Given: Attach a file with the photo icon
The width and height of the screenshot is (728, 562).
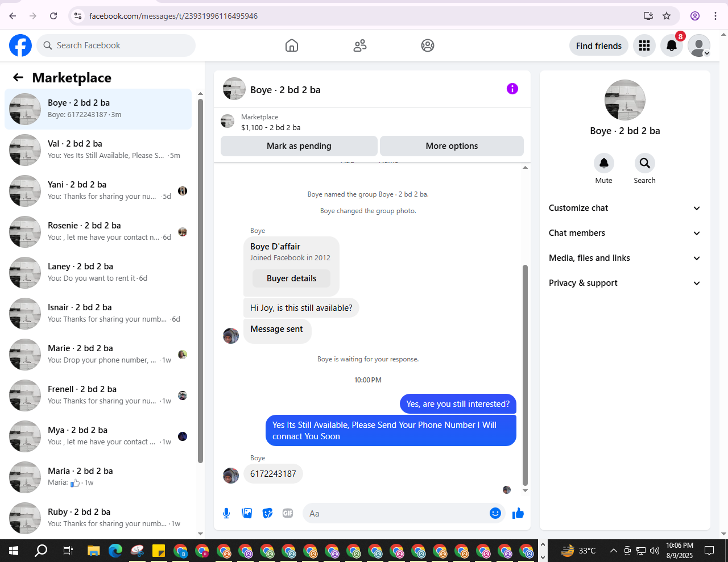Looking at the screenshot, I should (x=247, y=514).
